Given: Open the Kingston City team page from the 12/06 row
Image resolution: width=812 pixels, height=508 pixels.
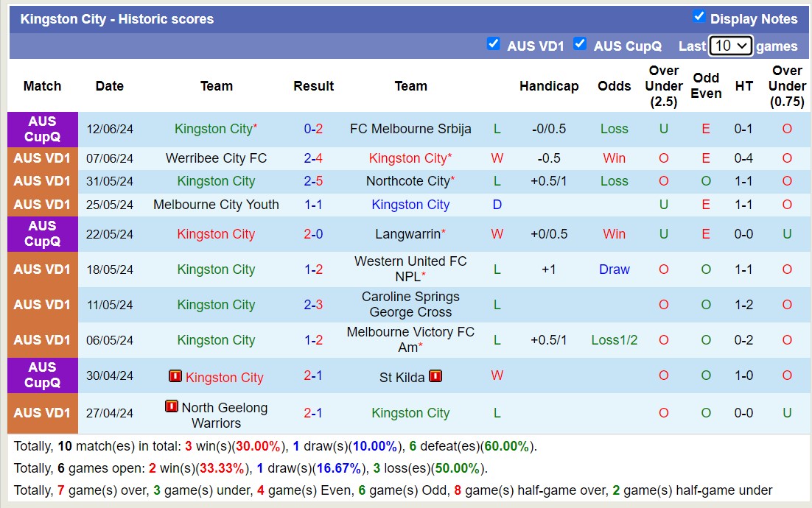Looking at the screenshot, I should tap(213, 129).
